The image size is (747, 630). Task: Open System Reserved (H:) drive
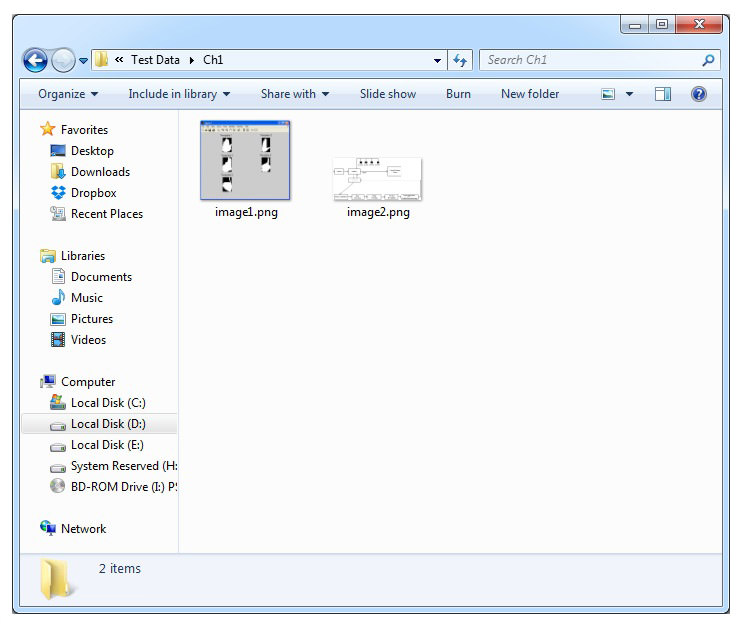point(124,466)
